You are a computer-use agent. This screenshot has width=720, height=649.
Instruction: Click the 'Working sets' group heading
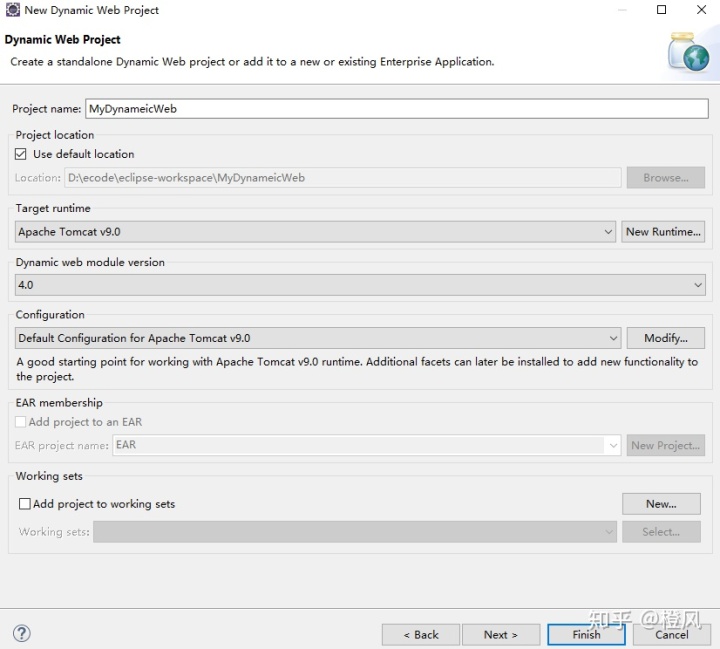[x=49, y=476]
